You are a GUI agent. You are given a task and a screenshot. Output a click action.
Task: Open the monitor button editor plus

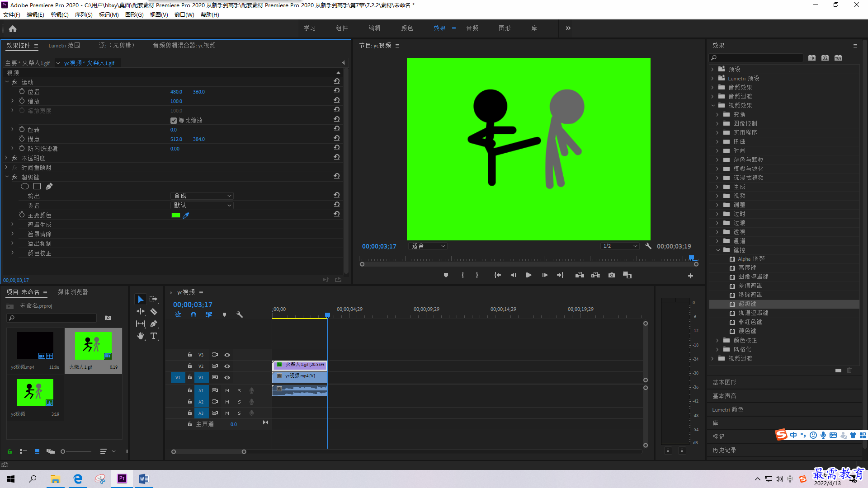690,276
